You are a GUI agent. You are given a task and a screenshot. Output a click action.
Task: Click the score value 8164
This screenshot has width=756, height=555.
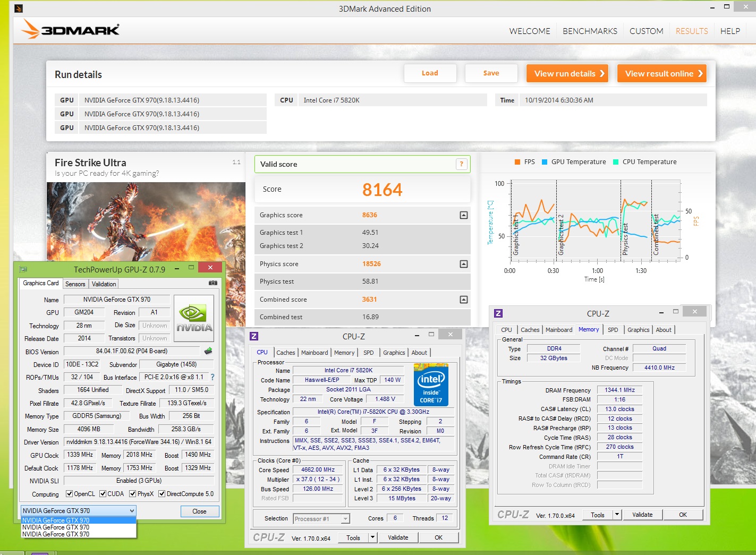(382, 190)
